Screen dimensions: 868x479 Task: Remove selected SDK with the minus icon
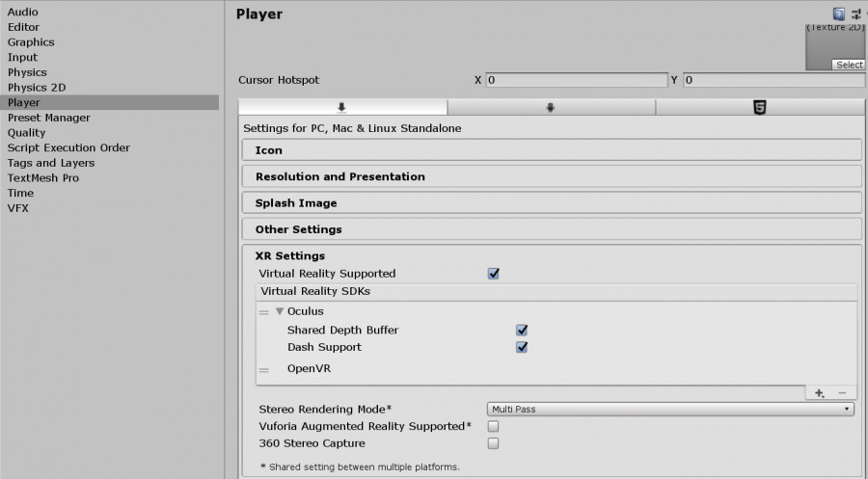point(842,392)
